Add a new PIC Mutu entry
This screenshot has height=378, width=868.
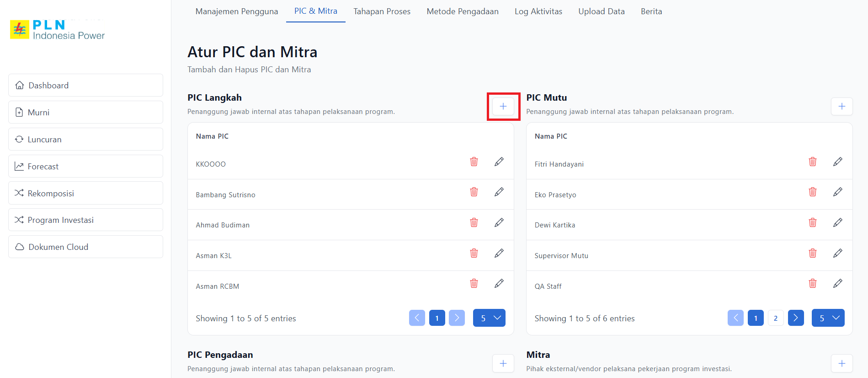pos(841,107)
